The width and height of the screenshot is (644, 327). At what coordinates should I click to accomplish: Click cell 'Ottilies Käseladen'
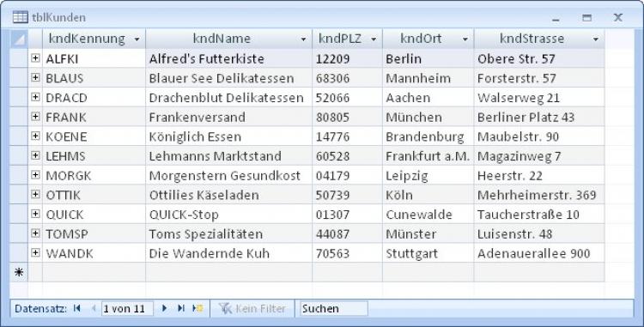click(228, 195)
